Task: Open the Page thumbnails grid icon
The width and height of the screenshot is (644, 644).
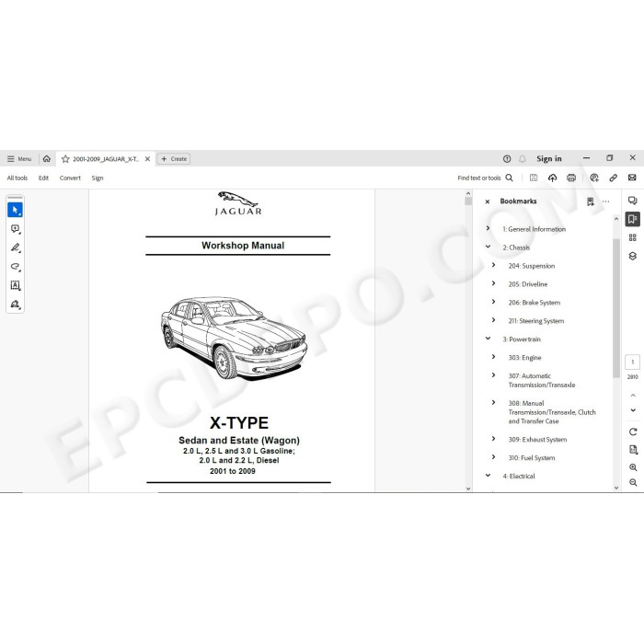Action: pyautogui.click(x=633, y=237)
